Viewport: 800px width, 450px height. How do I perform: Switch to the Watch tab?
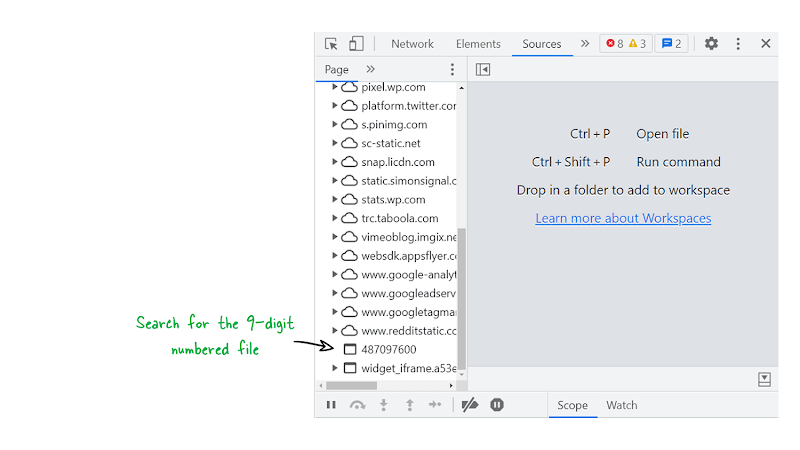point(621,405)
